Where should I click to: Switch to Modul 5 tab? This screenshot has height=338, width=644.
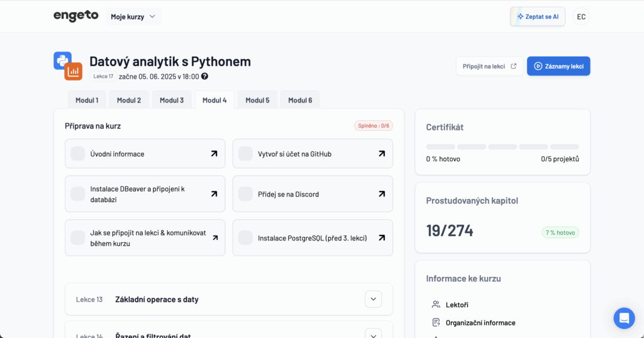257,100
